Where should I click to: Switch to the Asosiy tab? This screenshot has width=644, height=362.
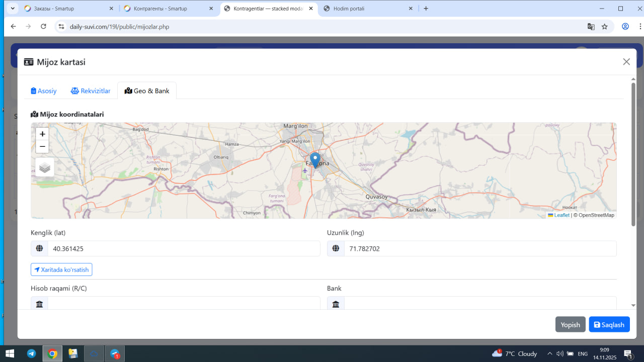coord(44,91)
